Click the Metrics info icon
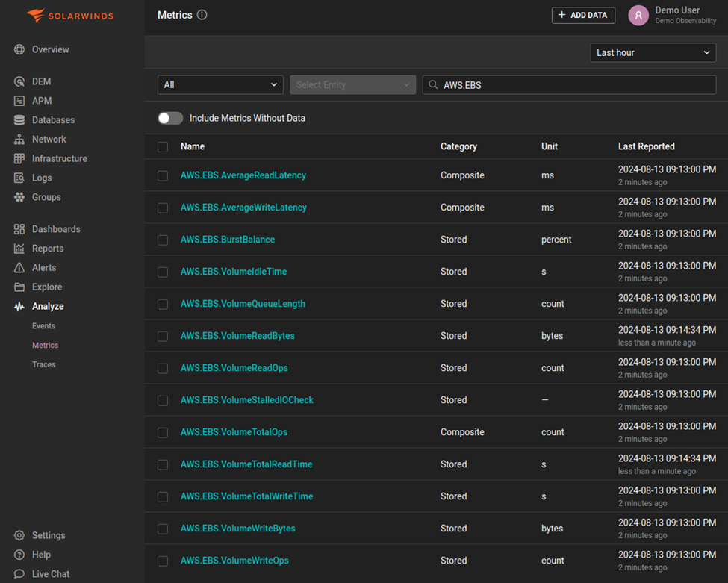The image size is (728, 583). (x=202, y=15)
